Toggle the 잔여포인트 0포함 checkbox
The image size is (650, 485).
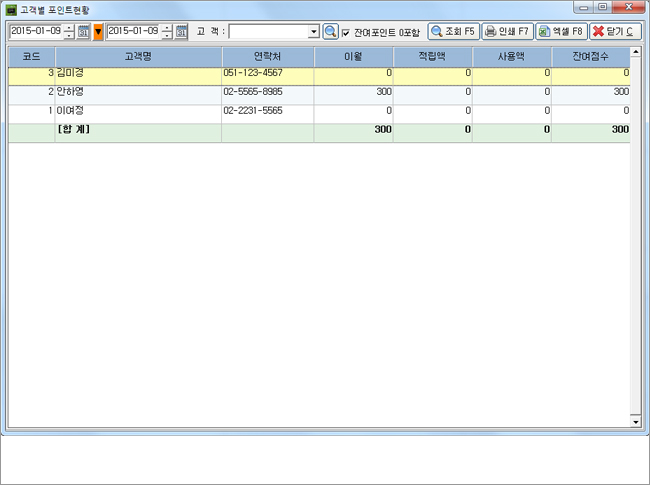click(x=346, y=32)
